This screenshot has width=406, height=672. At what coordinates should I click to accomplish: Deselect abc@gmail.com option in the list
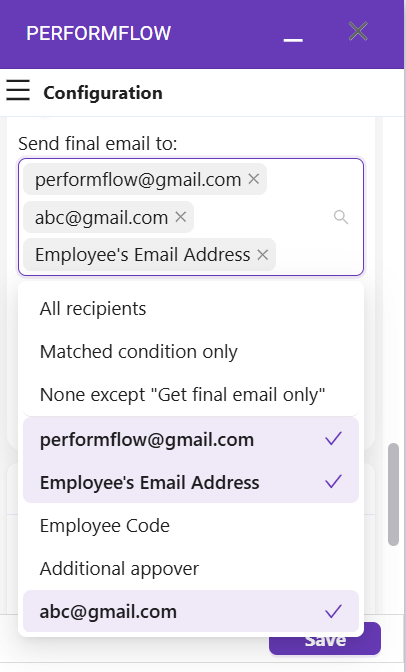point(191,611)
